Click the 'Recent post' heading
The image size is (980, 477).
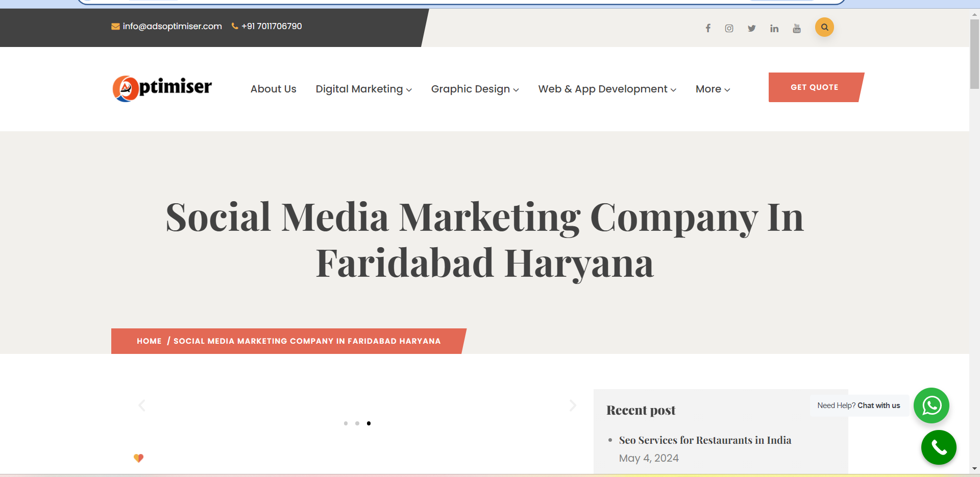pos(641,410)
